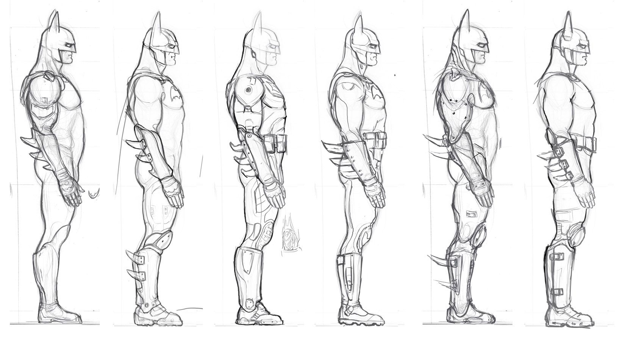Select the third figure's armored tall boot

[248, 280]
